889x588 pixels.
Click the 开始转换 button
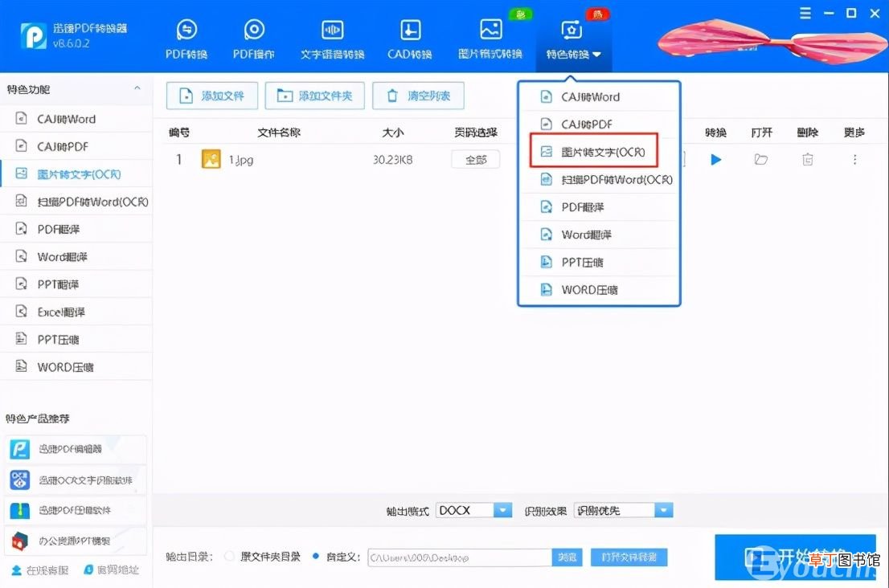click(796, 557)
